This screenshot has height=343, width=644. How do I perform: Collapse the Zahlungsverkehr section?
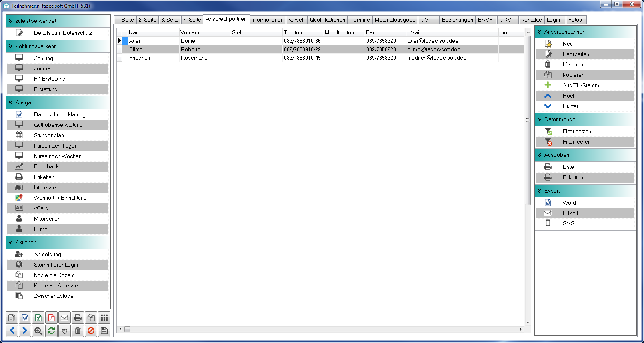[x=11, y=46]
